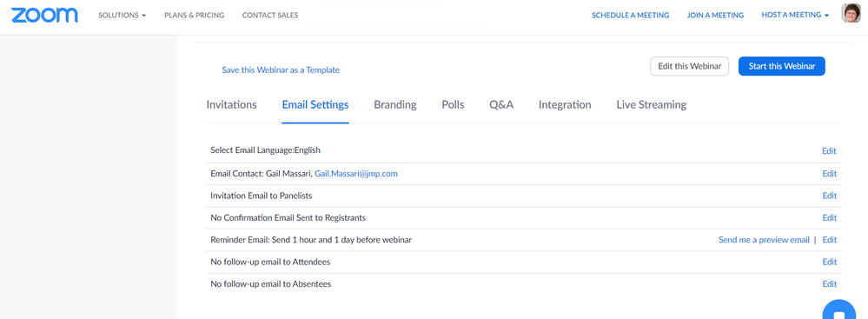Switch to the Integration tab
Viewport: 868px width, 319px height.
565,104
